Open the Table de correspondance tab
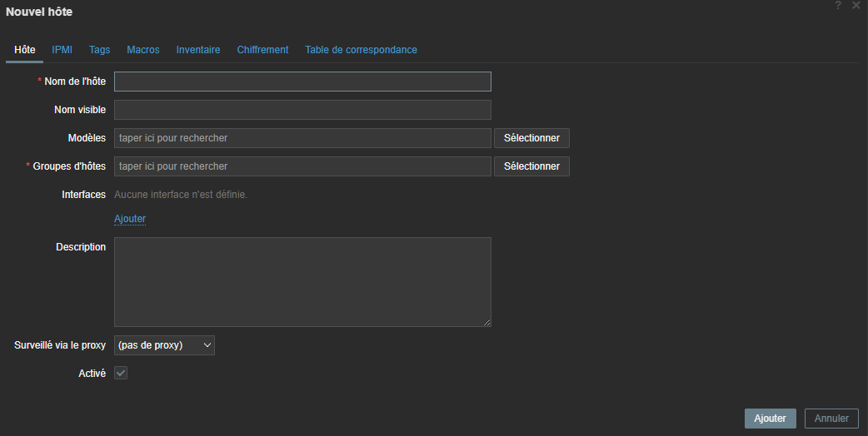This screenshot has height=436, width=868. [x=361, y=50]
